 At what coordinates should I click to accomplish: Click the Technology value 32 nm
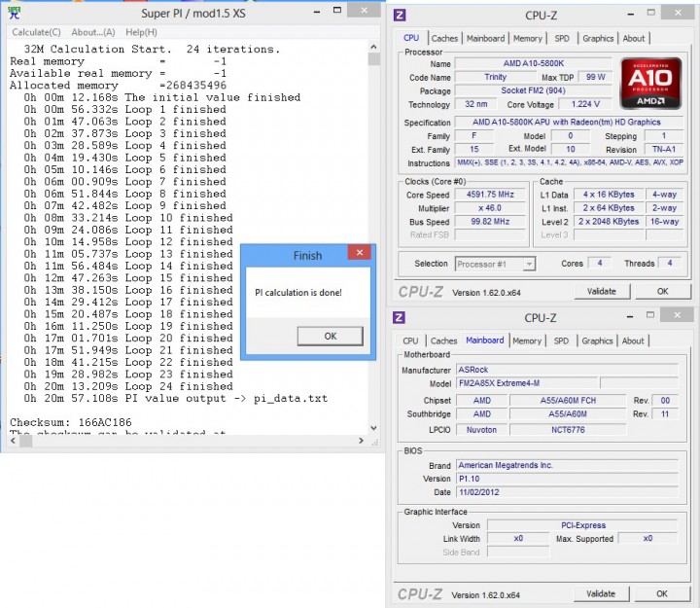click(475, 104)
